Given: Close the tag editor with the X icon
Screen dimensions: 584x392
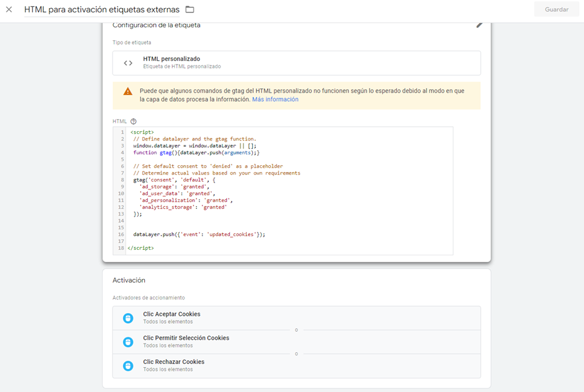Looking at the screenshot, I should tap(9, 10).
